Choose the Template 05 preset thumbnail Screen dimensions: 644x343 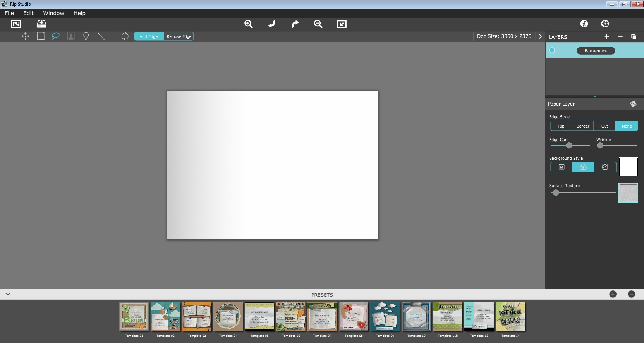click(x=259, y=317)
